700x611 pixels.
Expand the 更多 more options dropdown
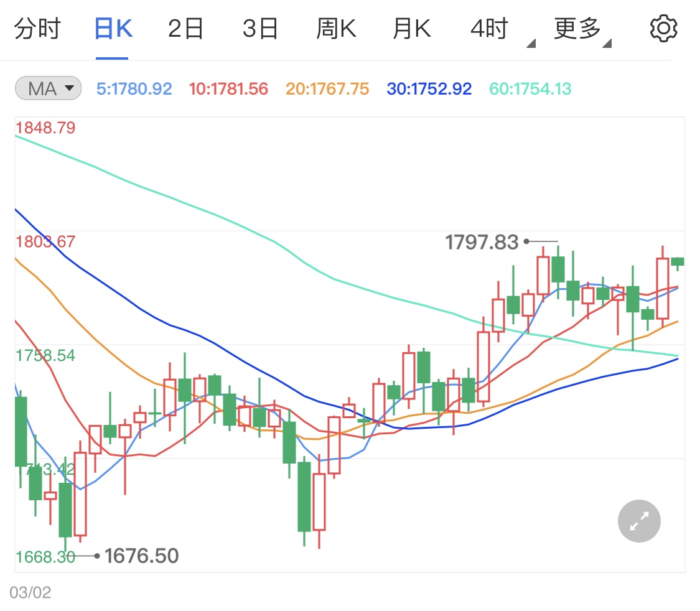pos(582,30)
